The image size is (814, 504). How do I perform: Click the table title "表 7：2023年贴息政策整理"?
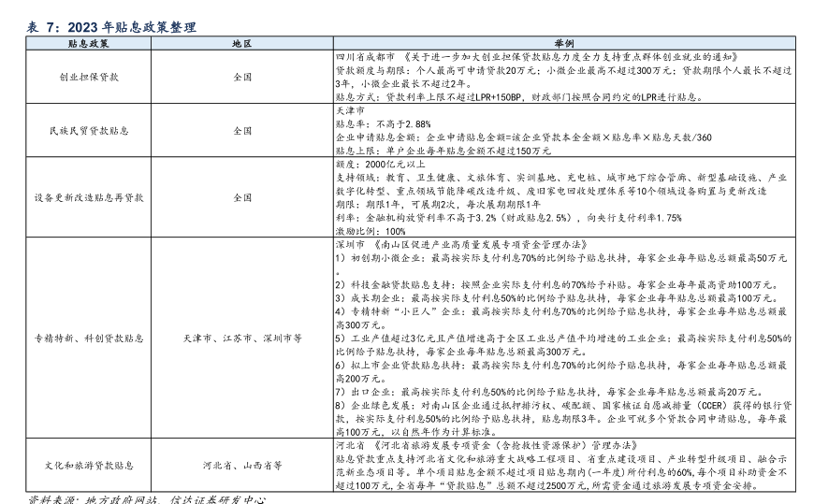click(x=112, y=27)
